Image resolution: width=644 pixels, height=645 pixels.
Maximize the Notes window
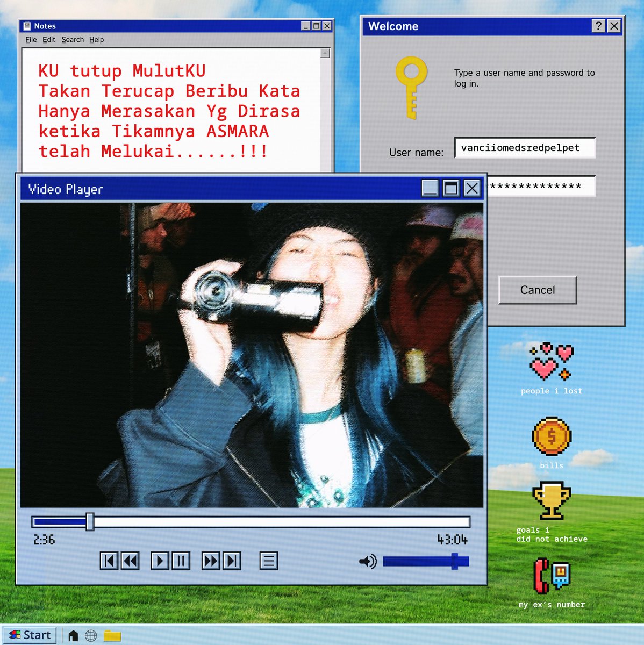316,26
